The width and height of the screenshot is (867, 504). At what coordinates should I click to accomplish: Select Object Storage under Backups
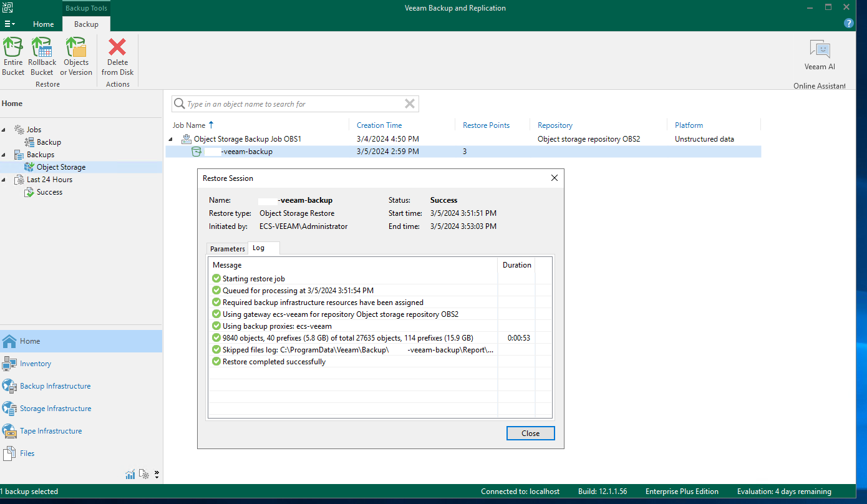pyautogui.click(x=61, y=167)
